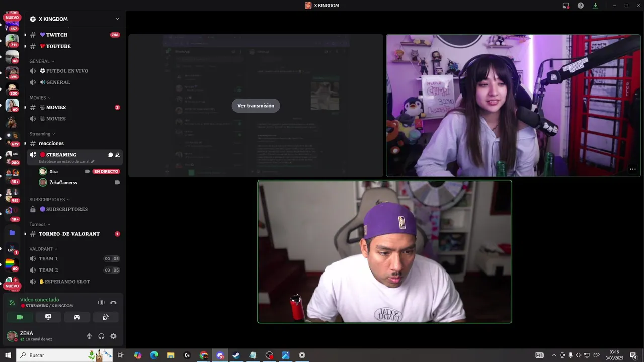Open more options on Xira's video tile
Screen dimensions: 644x362
pos(633,169)
